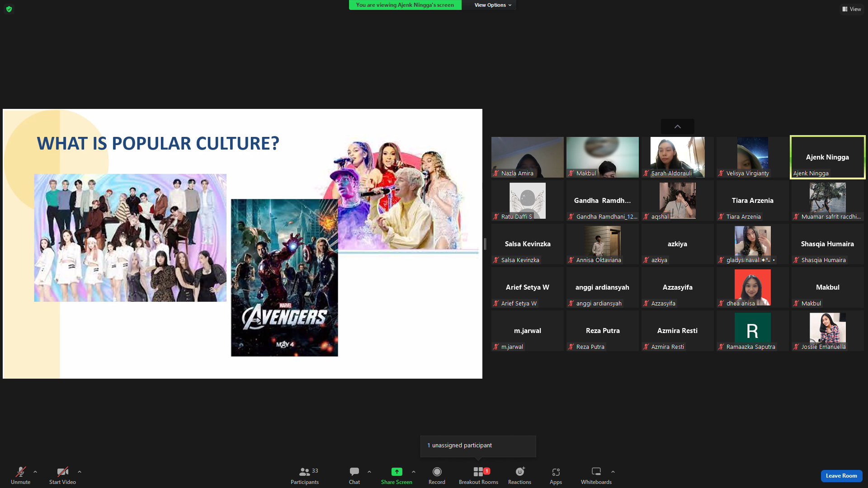Viewport: 868px width, 488px height.
Task: Select aqshal's video tile
Action: pyautogui.click(x=678, y=201)
